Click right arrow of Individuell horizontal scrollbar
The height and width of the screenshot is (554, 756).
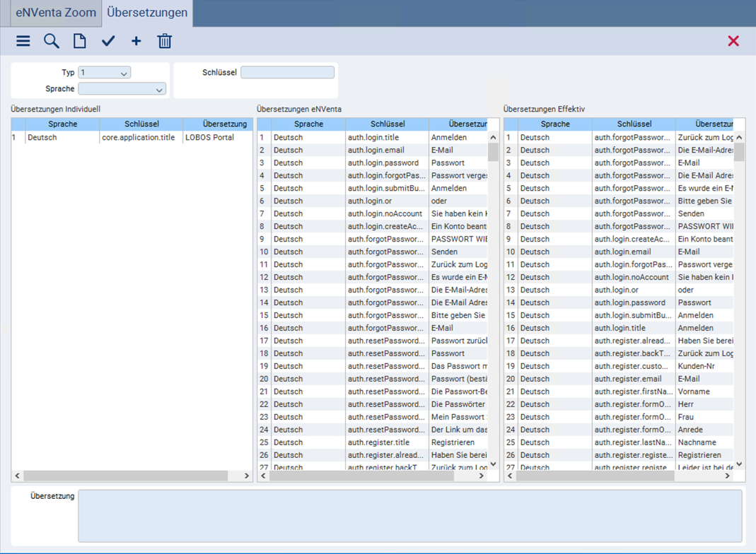pyautogui.click(x=247, y=476)
